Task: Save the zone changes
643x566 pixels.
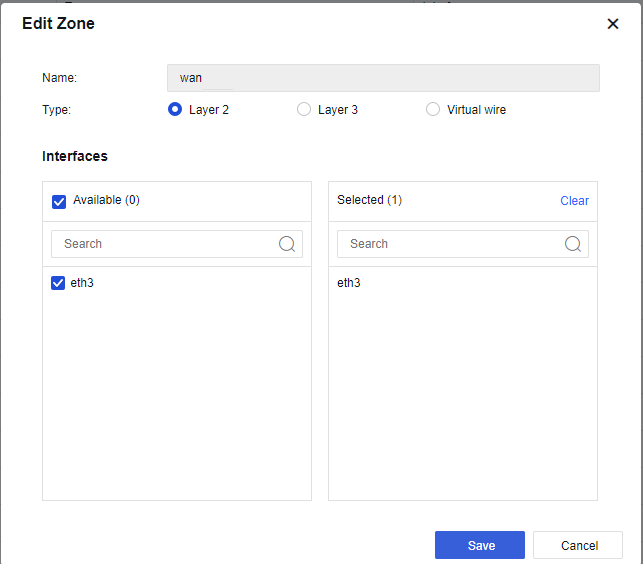Action: point(480,545)
